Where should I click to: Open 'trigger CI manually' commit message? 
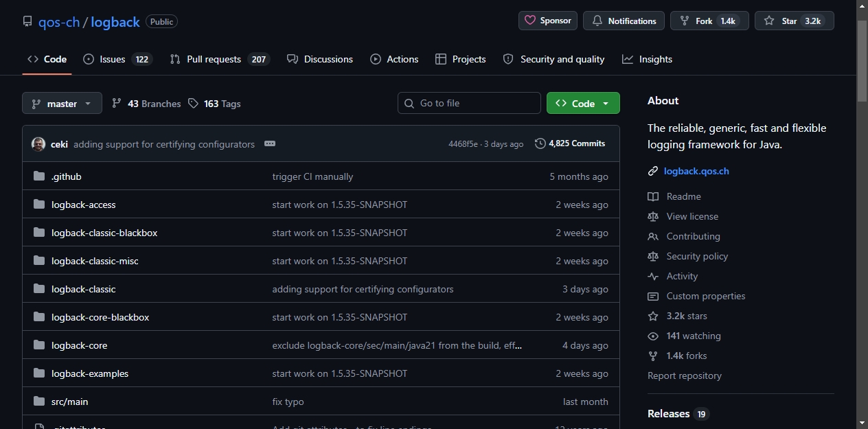312,176
